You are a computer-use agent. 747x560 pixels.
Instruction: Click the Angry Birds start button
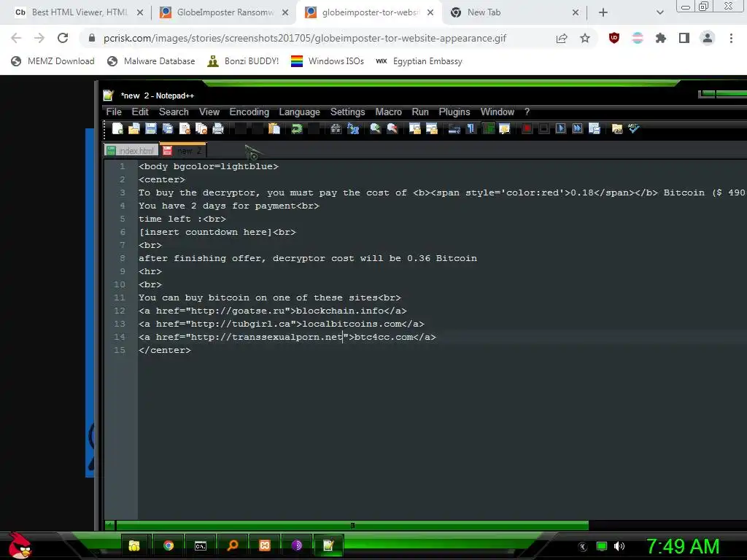tap(19, 545)
